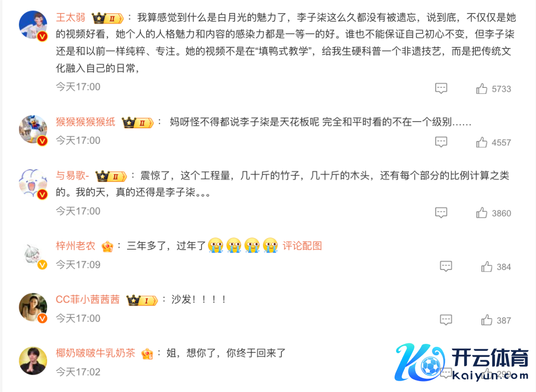Open the username link 与易歌-
The height and width of the screenshot is (392, 536).
point(72,175)
